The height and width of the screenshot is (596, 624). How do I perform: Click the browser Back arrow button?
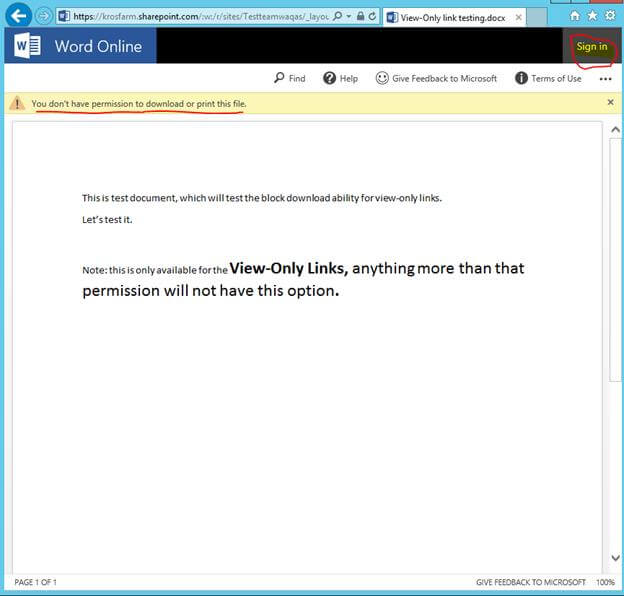pyautogui.click(x=18, y=16)
